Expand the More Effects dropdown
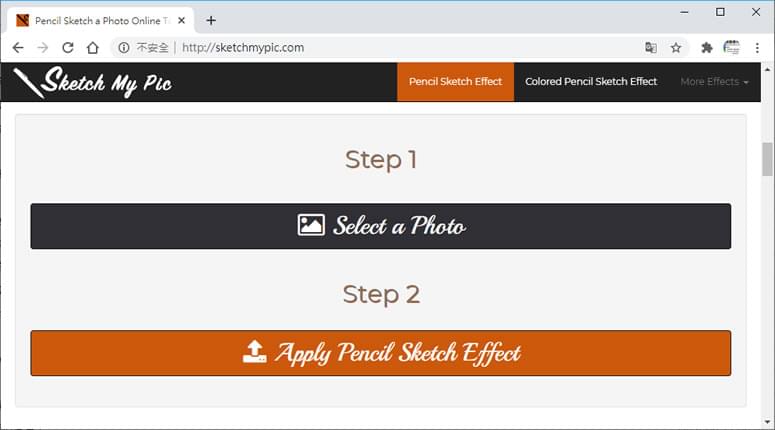Screen dimensions: 775x430 (714, 82)
